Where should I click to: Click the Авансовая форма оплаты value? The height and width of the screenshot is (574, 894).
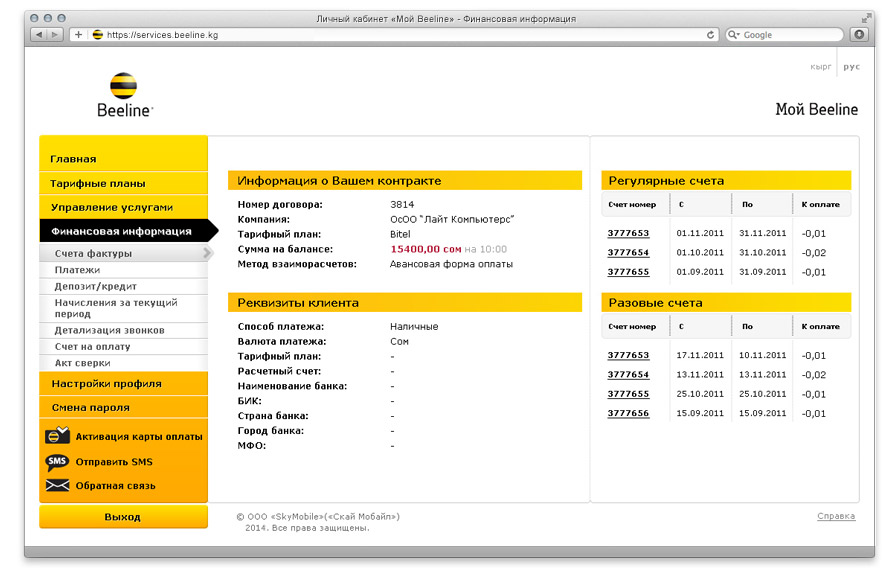[452, 264]
